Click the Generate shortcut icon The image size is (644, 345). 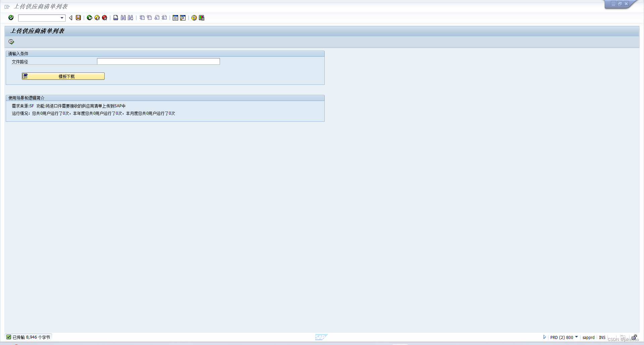183,18
